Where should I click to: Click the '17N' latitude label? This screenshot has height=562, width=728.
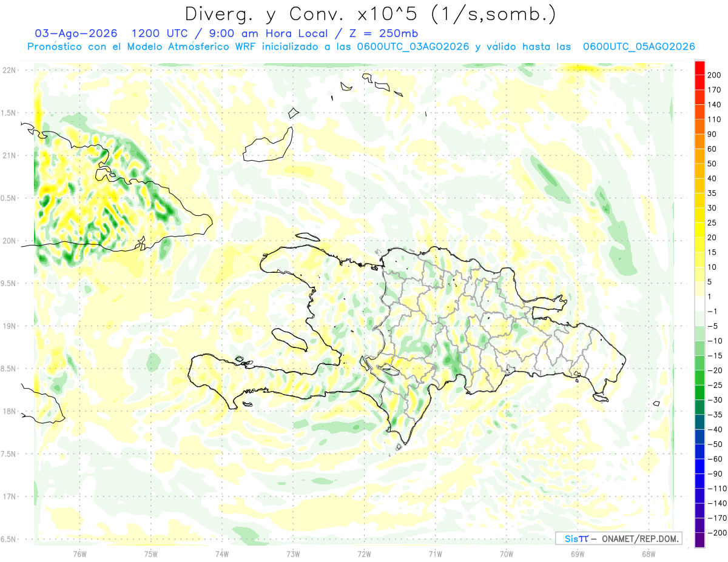(9, 497)
